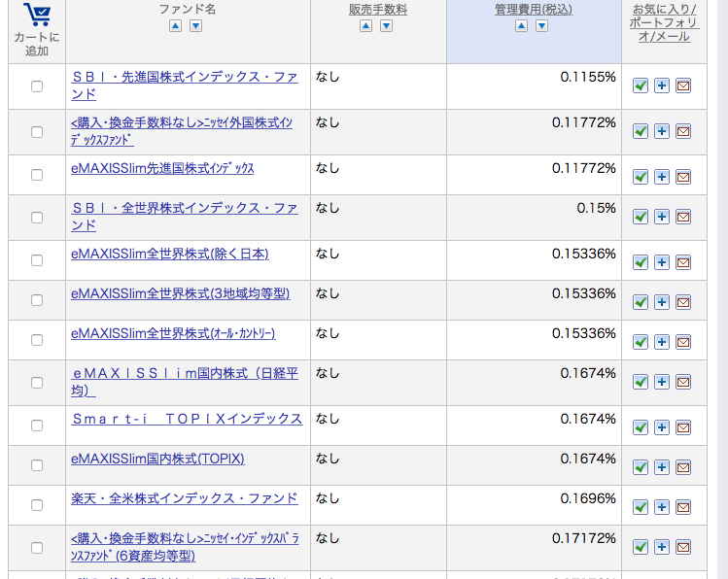Click plus icon for ニッセイ・インデックスバランスファンド(6資産均等型) row

tap(662, 547)
